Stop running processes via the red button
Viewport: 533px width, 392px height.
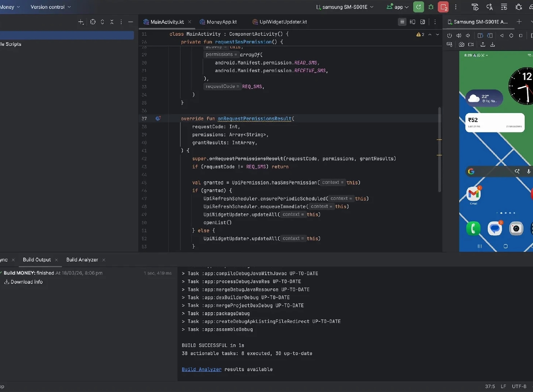coord(443,7)
